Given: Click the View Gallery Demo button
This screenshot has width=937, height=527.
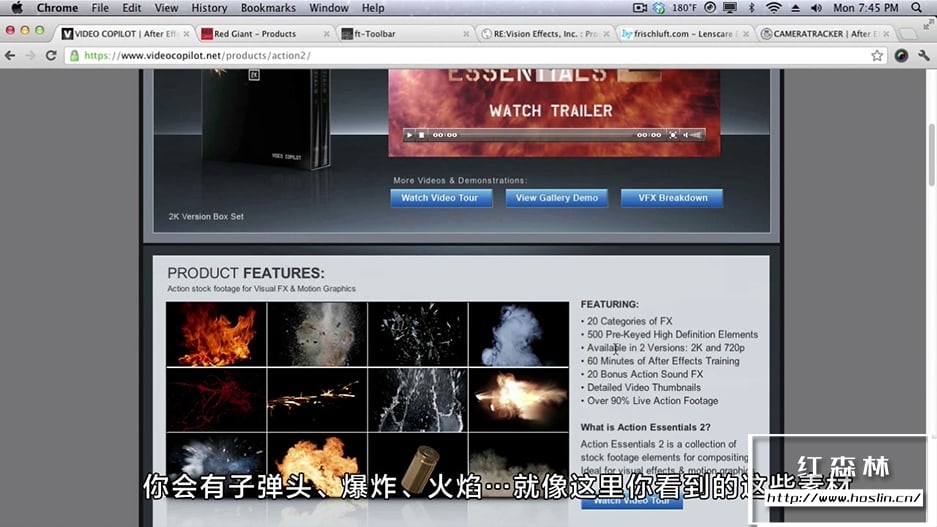Looking at the screenshot, I should click(556, 198).
